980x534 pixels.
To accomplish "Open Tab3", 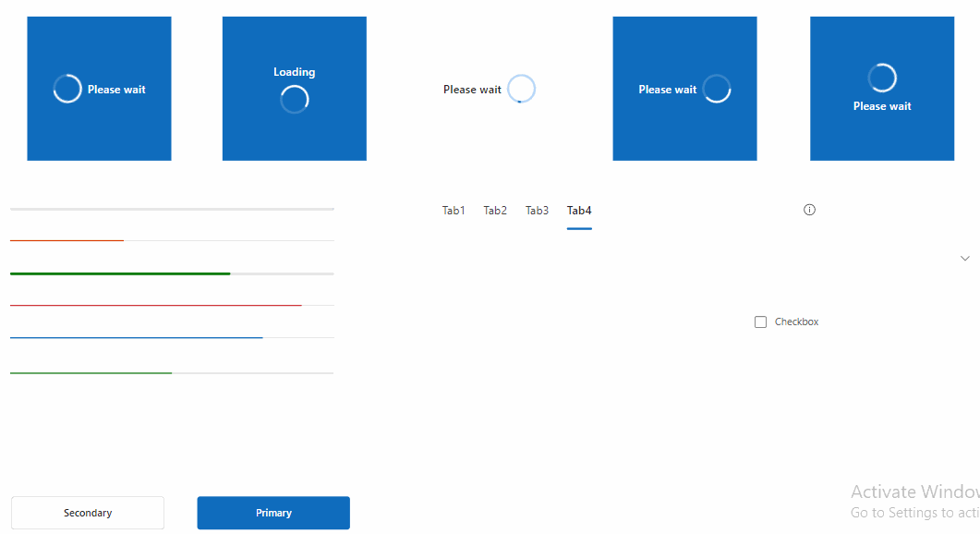I will click(x=537, y=210).
